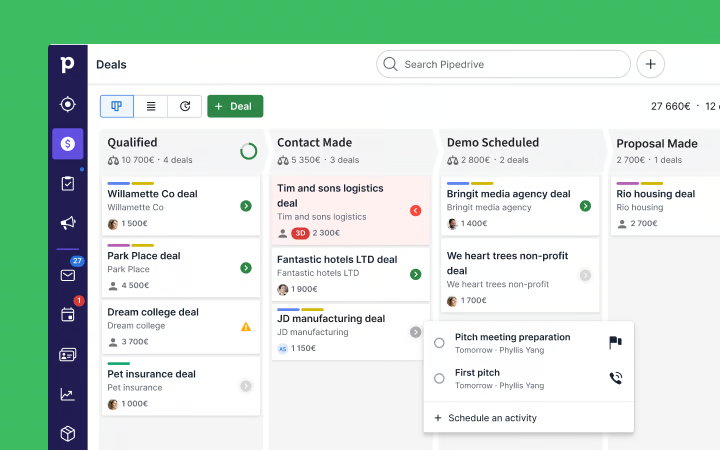Open Tim and sons logistics deal title
The width and height of the screenshot is (720, 450).
click(x=330, y=196)
